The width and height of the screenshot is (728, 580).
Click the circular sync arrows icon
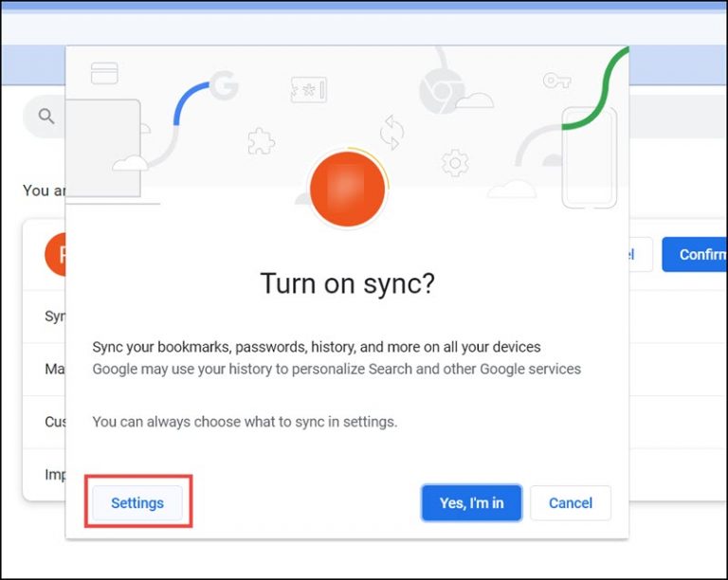click(391, 131)
